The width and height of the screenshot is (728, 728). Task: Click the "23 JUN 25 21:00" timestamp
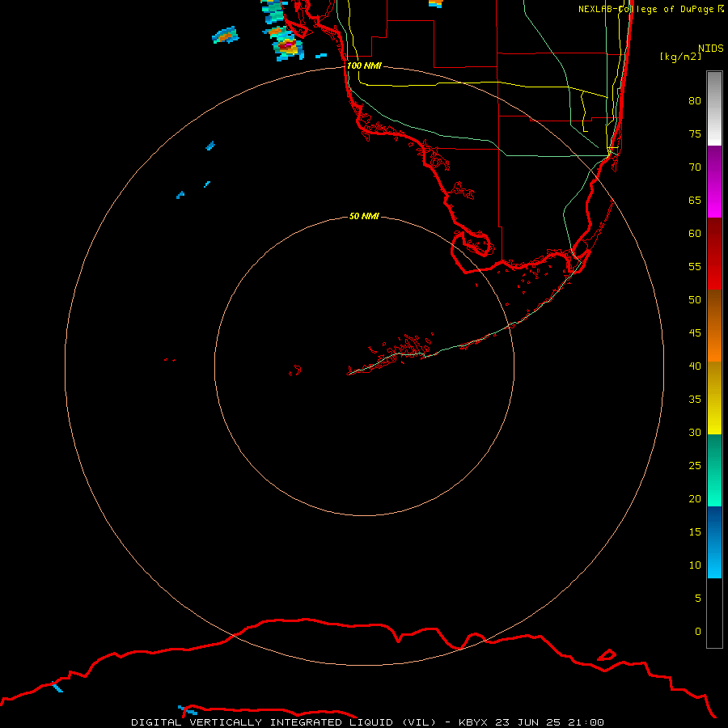(x=550, y=722)
